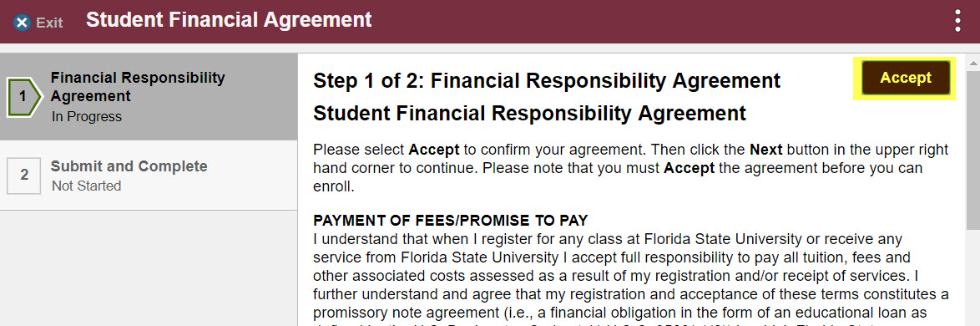Click the scrollbar track below the thumb
980x326 pixels.
point(973,278)
